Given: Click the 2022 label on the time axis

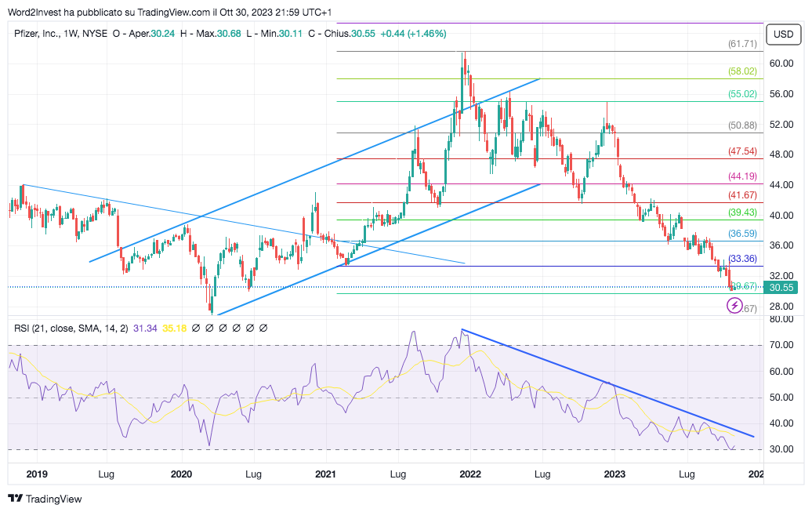Looking at the screenshot, I should [x=469, y=474].
